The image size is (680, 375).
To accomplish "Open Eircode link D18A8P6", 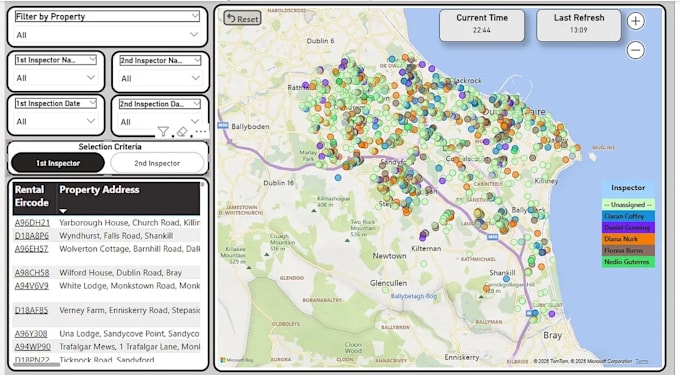I will (32, 235).
